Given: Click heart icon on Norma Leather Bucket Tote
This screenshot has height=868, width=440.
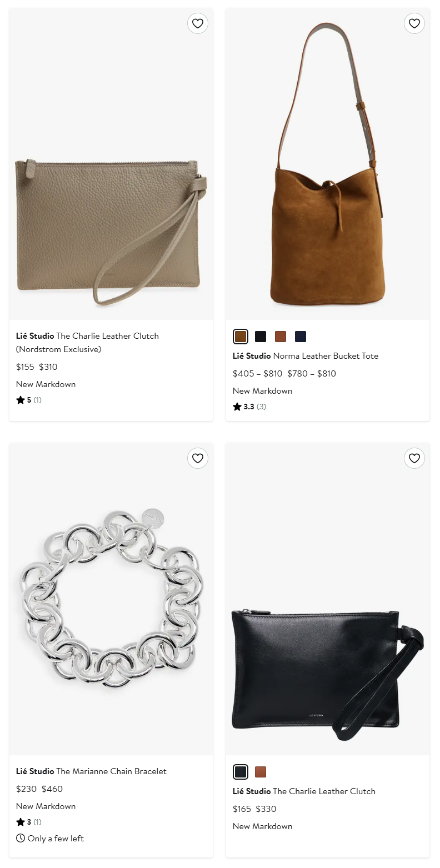Looking at the screenshot, I should tap(414, 23).
